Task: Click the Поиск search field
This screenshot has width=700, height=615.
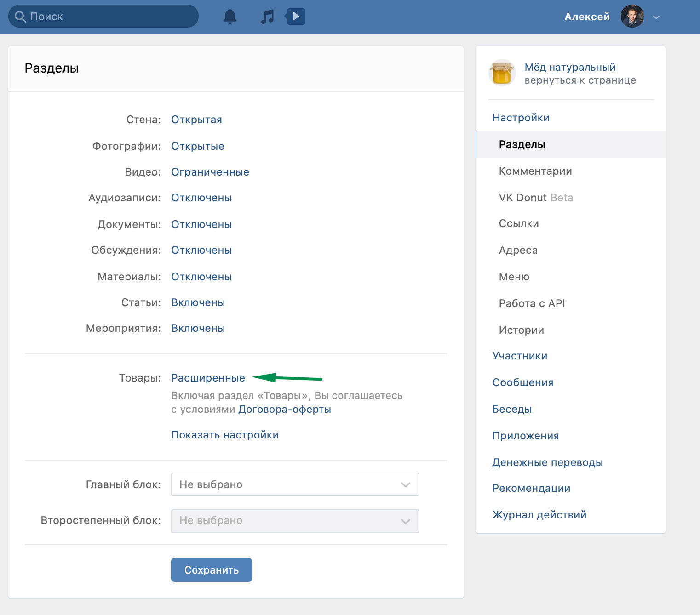Action: [103, 17]
